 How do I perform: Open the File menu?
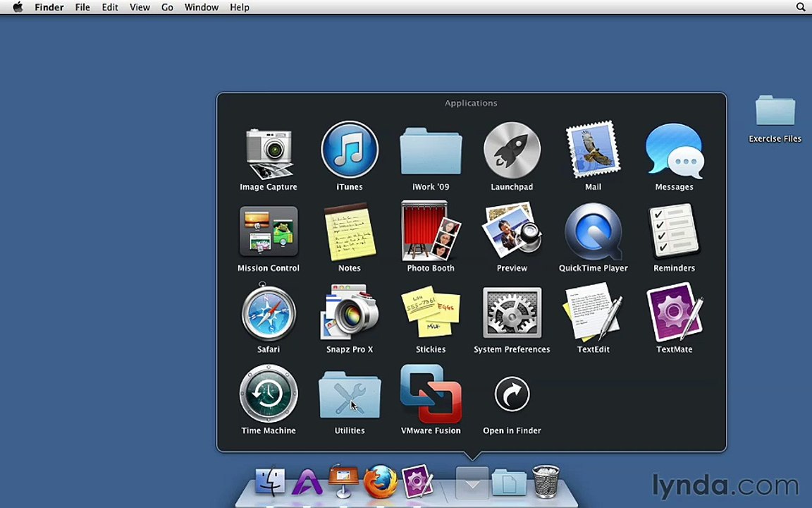[82, 7]
